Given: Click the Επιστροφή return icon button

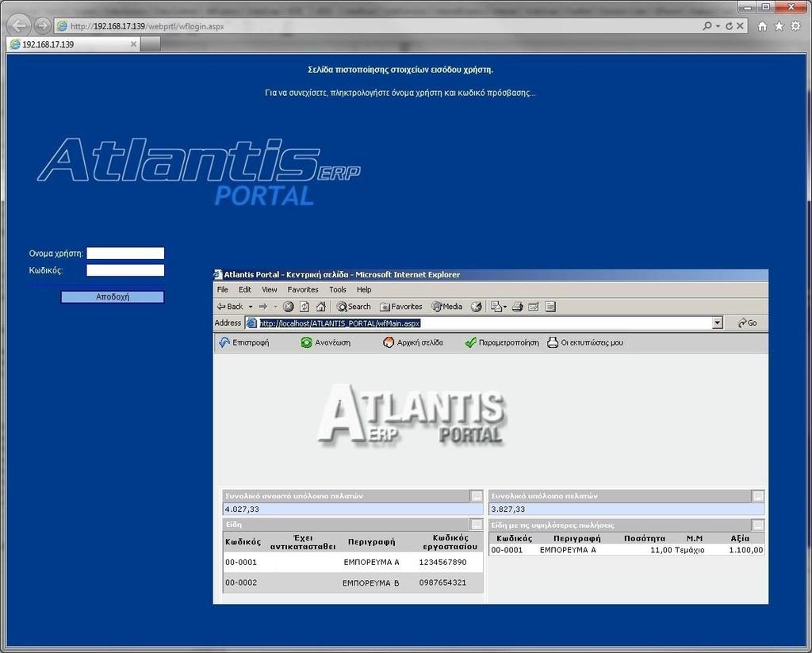Looking at the screenshot, I should click(x=244, y=342).
